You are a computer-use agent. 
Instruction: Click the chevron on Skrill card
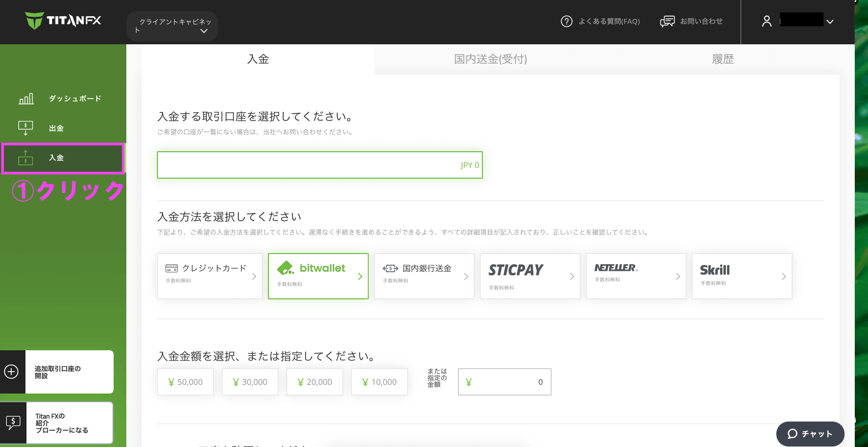point(784,276)
